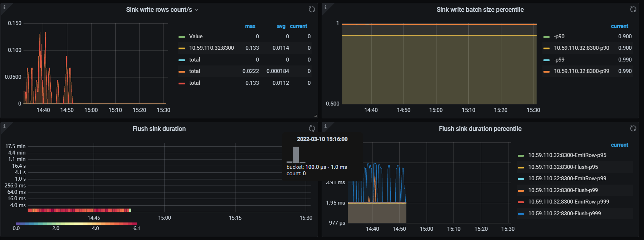The height and width of the screenshot is (240, 644).
Task: Click info icon on Sink write batch size panel
Action: [325, 7]
